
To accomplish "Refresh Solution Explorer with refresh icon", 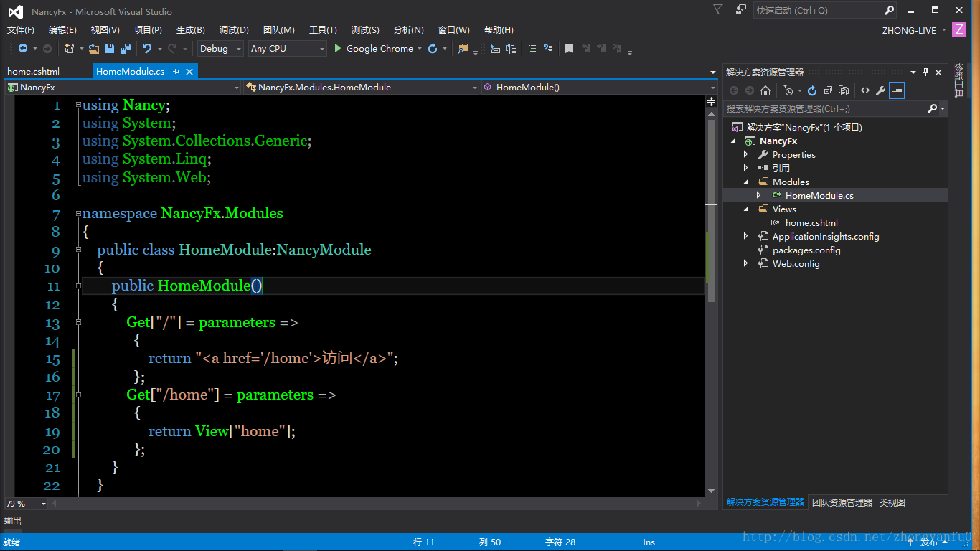I will coord(812,90).
